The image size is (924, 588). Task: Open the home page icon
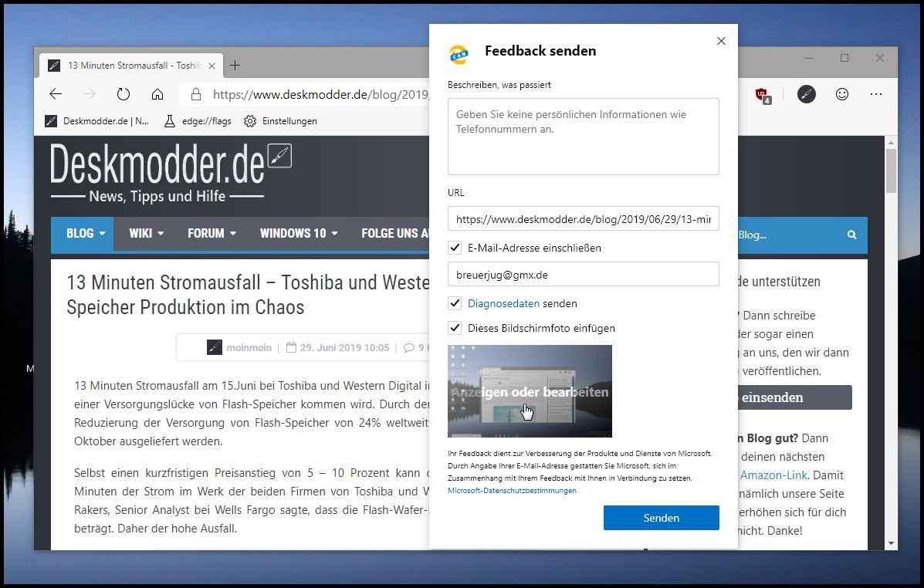coord(157,94)
